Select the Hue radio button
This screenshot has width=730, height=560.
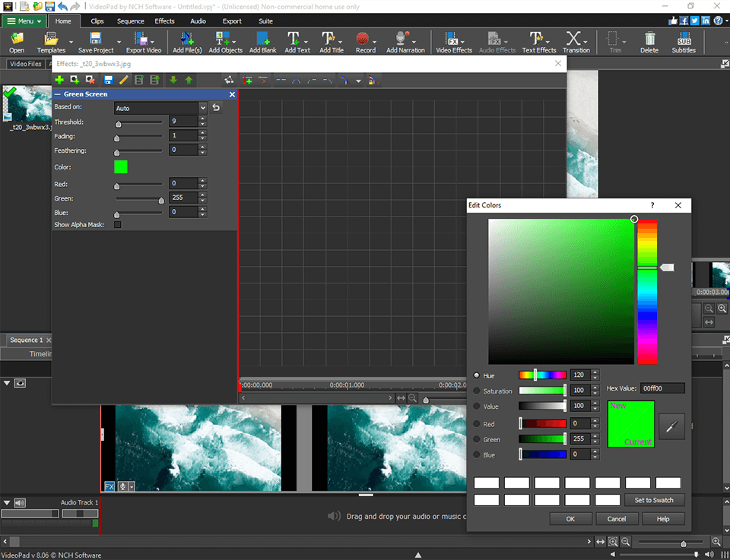click(478, 375)
